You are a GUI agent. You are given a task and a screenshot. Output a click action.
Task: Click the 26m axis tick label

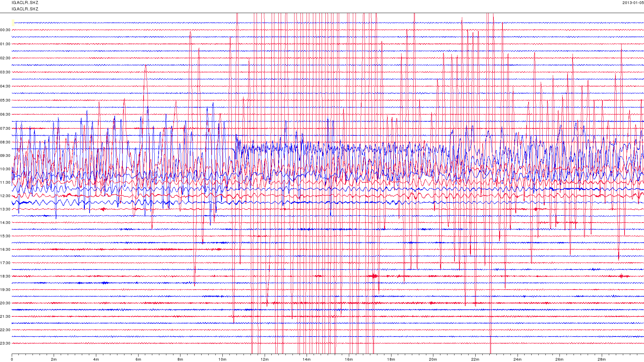point(560,360)
